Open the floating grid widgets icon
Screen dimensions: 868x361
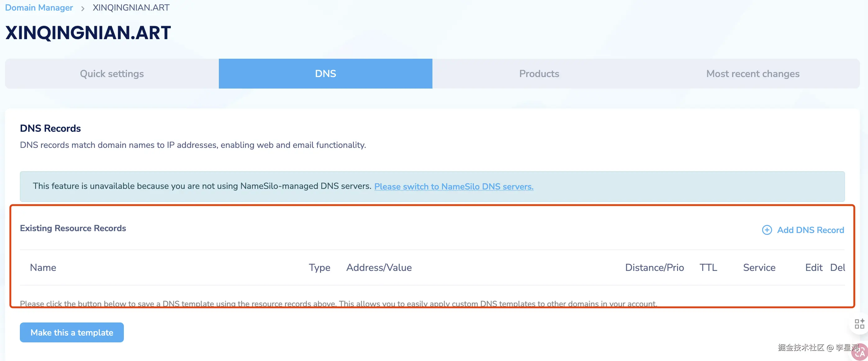click(859, 324)
